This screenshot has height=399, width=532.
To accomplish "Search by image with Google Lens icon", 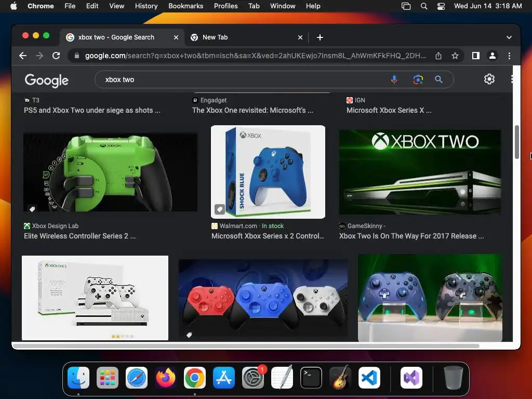I will pos(418,79).
